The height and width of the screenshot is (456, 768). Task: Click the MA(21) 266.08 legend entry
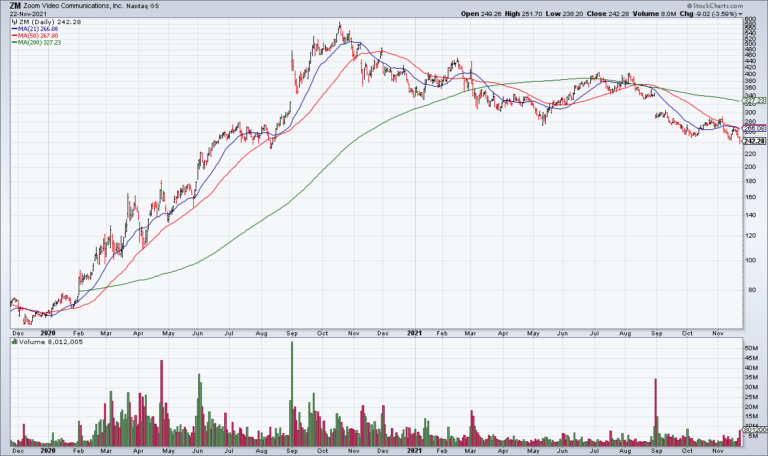[35, 29]
